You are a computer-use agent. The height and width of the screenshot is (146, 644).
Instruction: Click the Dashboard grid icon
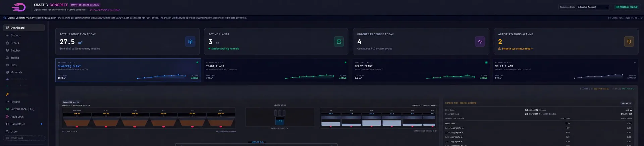(7, 28)
